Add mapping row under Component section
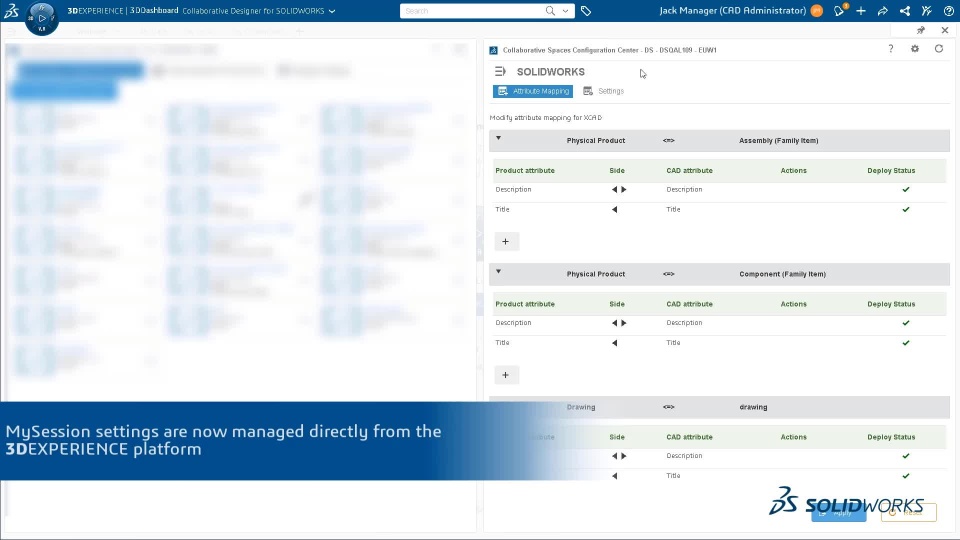Viewport: 960px width, 540px height. pyautogui.click(x=506, y=375)
